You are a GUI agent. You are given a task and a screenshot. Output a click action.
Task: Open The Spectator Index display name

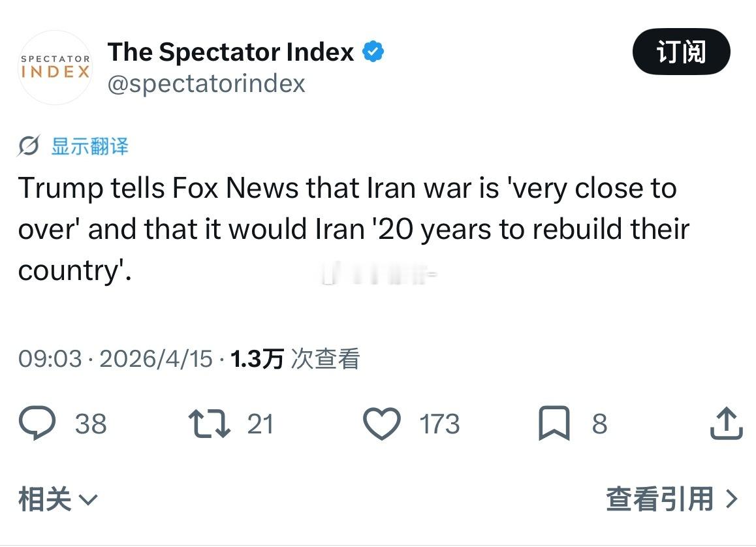[230, 52]
